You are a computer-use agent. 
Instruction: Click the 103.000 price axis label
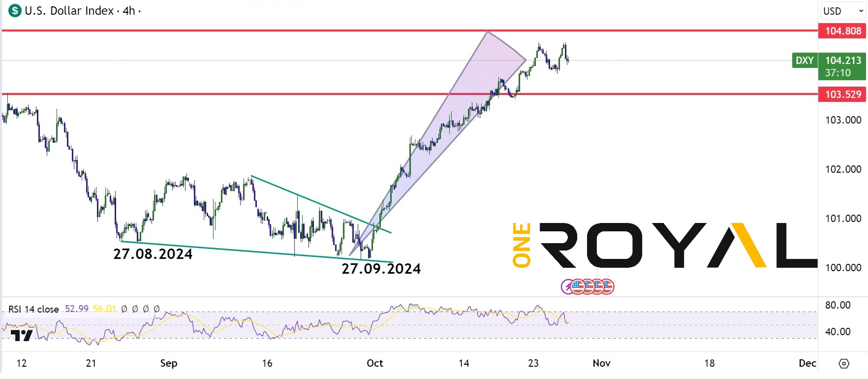pos(843,120)
